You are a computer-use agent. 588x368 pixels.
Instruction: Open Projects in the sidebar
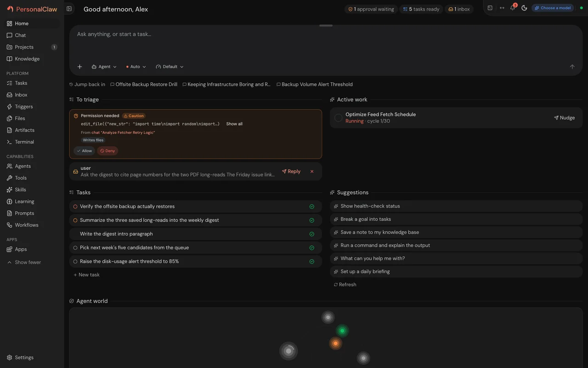coord(32,47)
